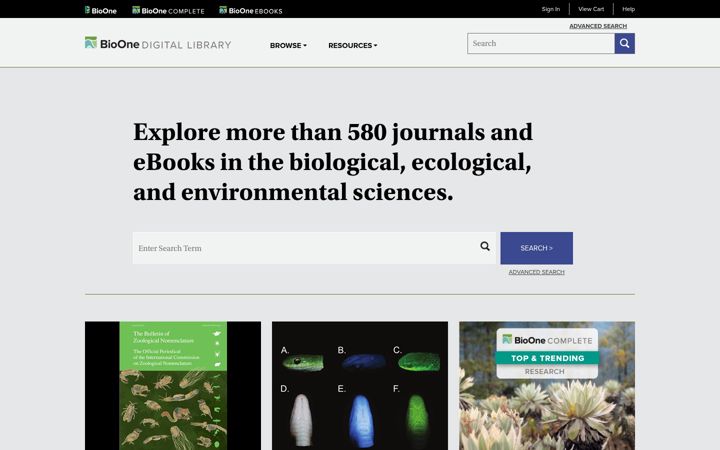720x450 pixels.
Task: Open the Top & Trending Research banner
Action: point(547,386)
